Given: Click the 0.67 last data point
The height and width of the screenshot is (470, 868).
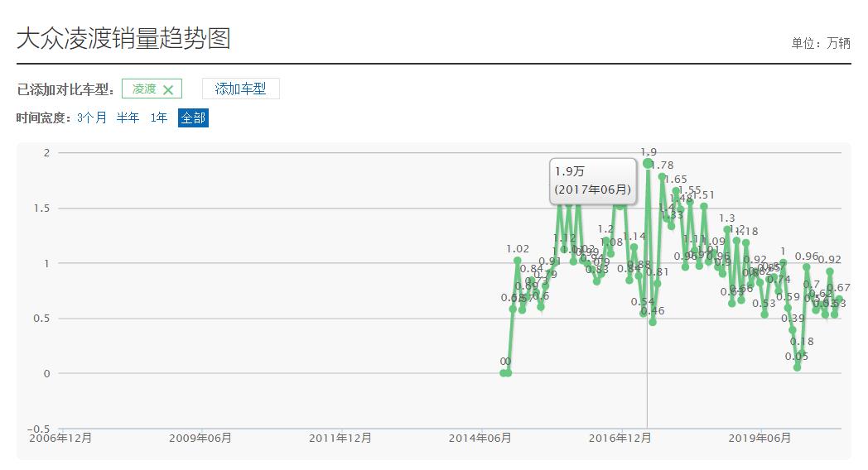Looking at the screenshot, I should click(839, 299).
